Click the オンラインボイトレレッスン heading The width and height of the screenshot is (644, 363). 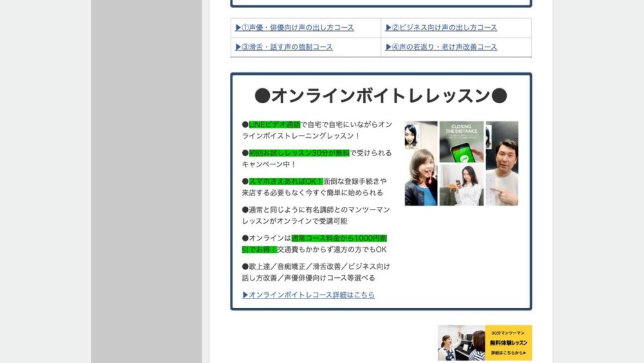point(381,96)
